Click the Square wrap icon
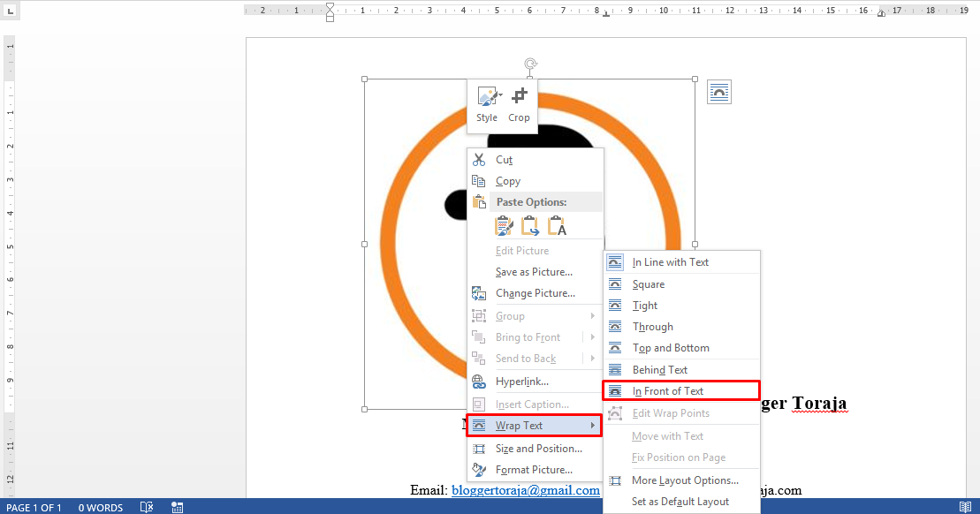The height and width of the screenshot is (514, 980). pos(615,284)
